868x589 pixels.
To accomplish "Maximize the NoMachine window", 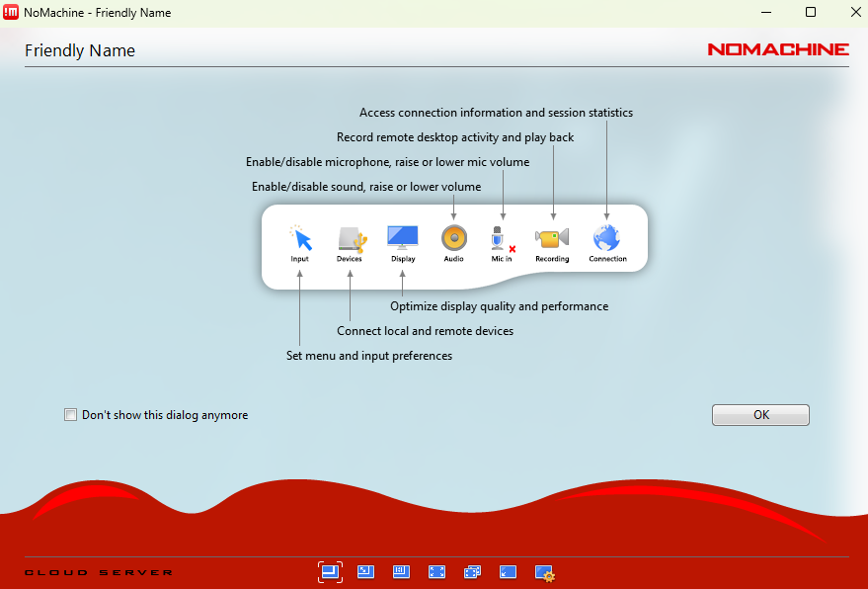I will tap(810, 13).
